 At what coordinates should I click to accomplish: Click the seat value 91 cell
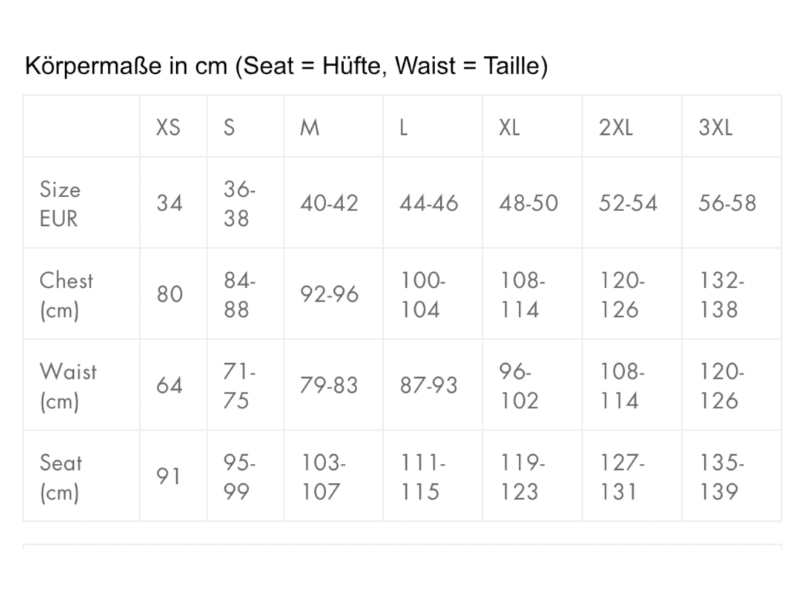[x=170, y=477]
